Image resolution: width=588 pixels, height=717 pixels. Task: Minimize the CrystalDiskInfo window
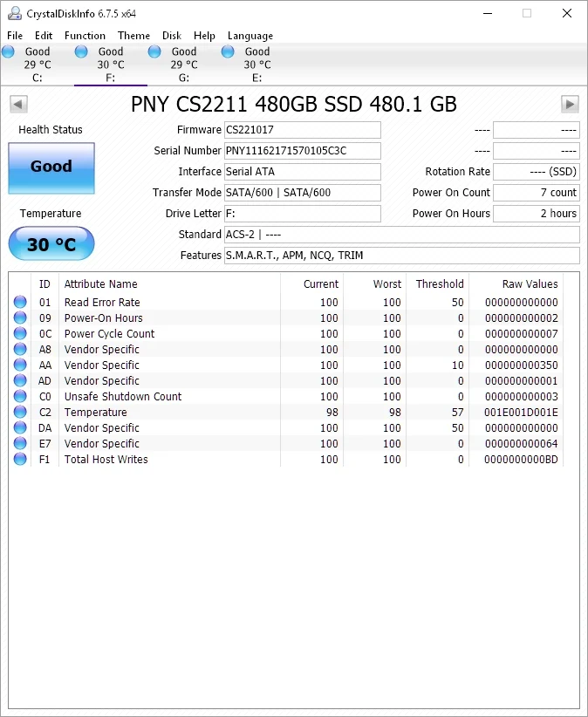tap(488, 13)
